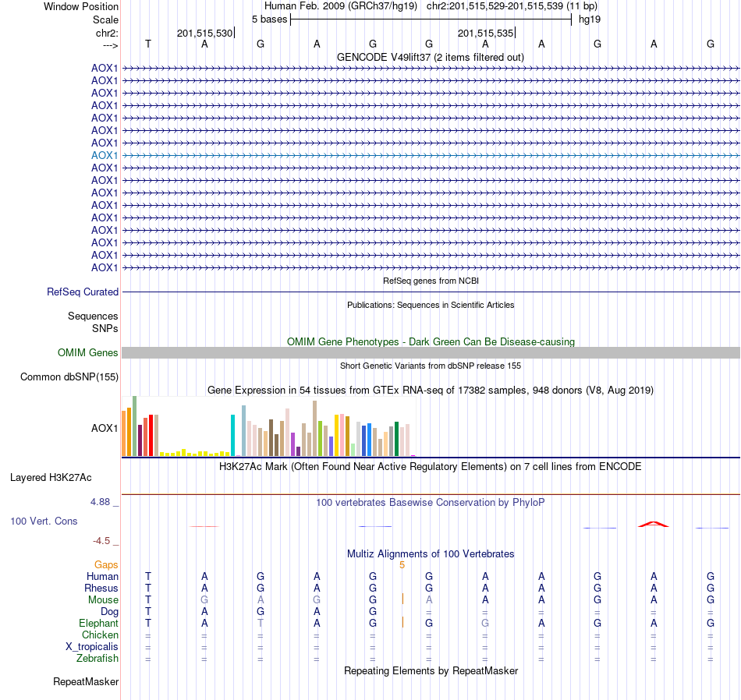Screen dimensions: 741x700
Task: Click the T base in Dog alignment row
Action: pos(148,612)
